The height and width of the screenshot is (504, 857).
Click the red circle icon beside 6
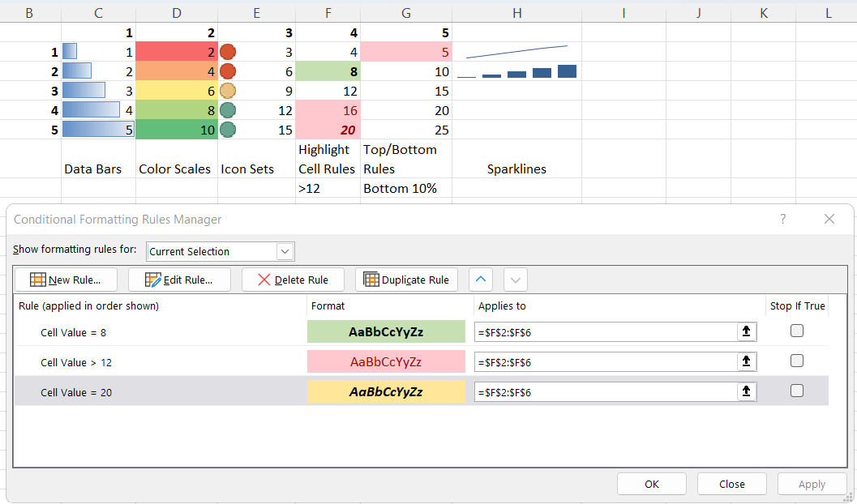(x=227, y=71)
